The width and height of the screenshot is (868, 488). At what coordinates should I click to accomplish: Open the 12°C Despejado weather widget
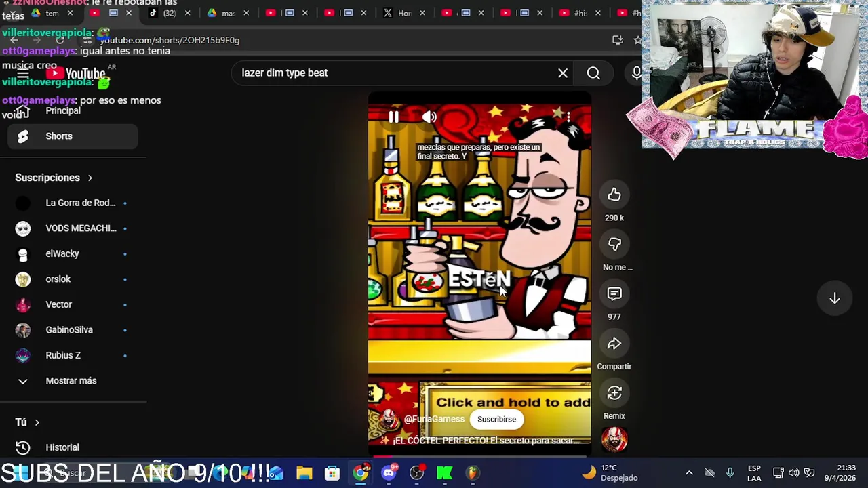point(610,472)
